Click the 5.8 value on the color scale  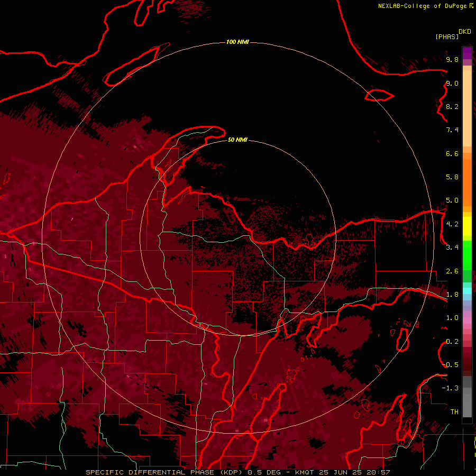(x=452, y=177)
